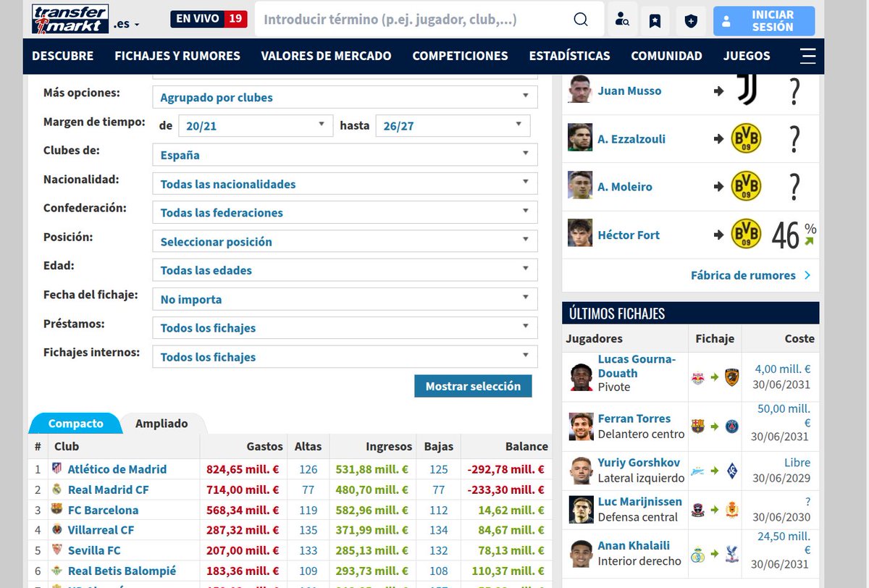The width and height of the screenshot is (869, 588).
Task: Open the person search icon
Action: (x=622, y=20)
